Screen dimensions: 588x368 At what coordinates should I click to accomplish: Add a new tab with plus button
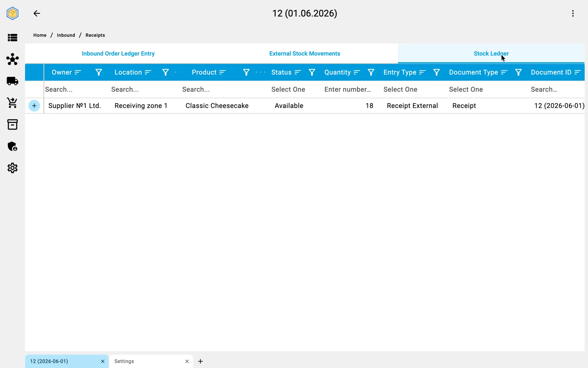coord(200,362)
